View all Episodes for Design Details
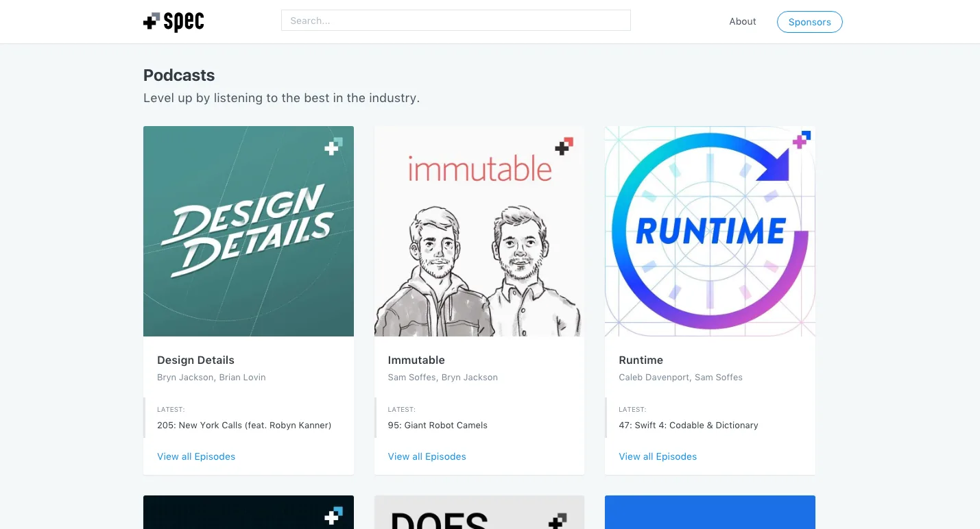The image size is (980, 529). [196, 456]
